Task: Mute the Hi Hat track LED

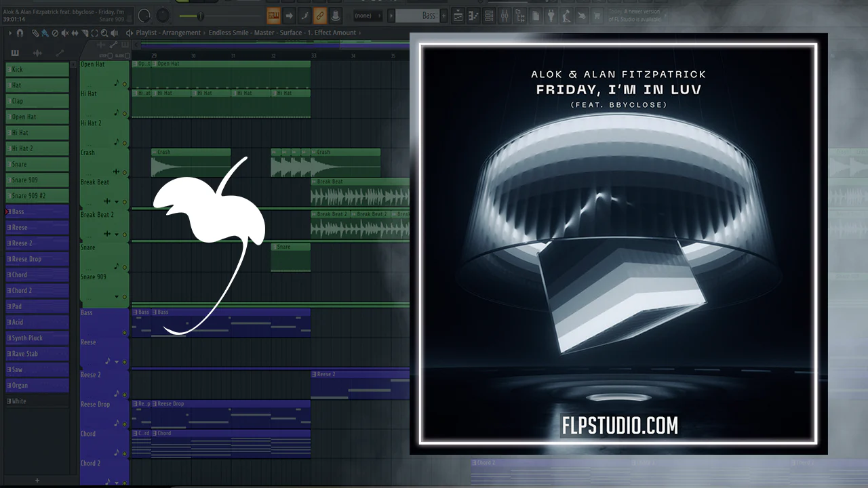Action: (x=124, y=113)
